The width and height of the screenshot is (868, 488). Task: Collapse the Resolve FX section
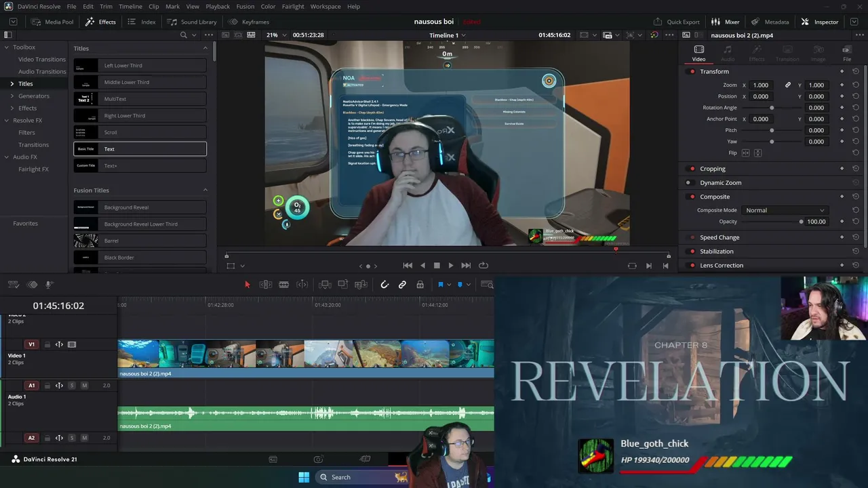tap(6, 121)
